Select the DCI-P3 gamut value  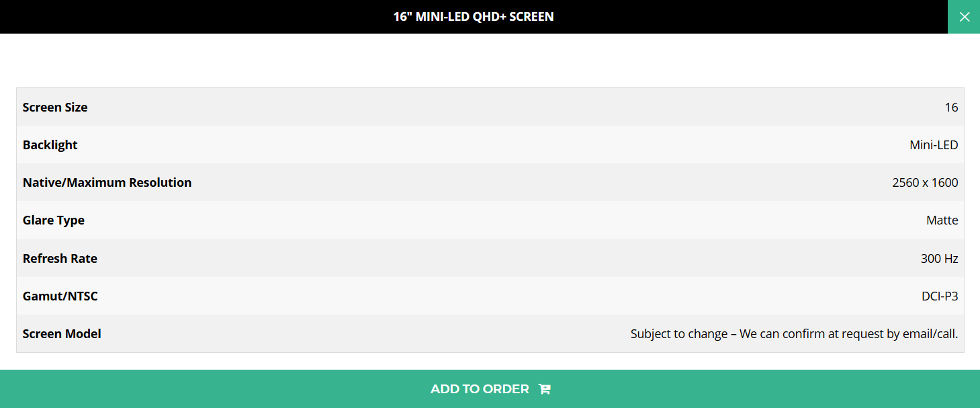(x=940, y=296)
